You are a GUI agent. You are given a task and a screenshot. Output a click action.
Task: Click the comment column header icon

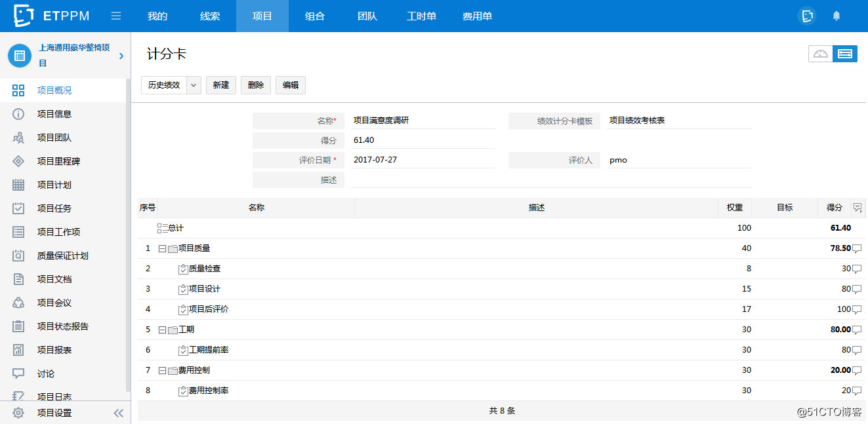tap(858, 208)
